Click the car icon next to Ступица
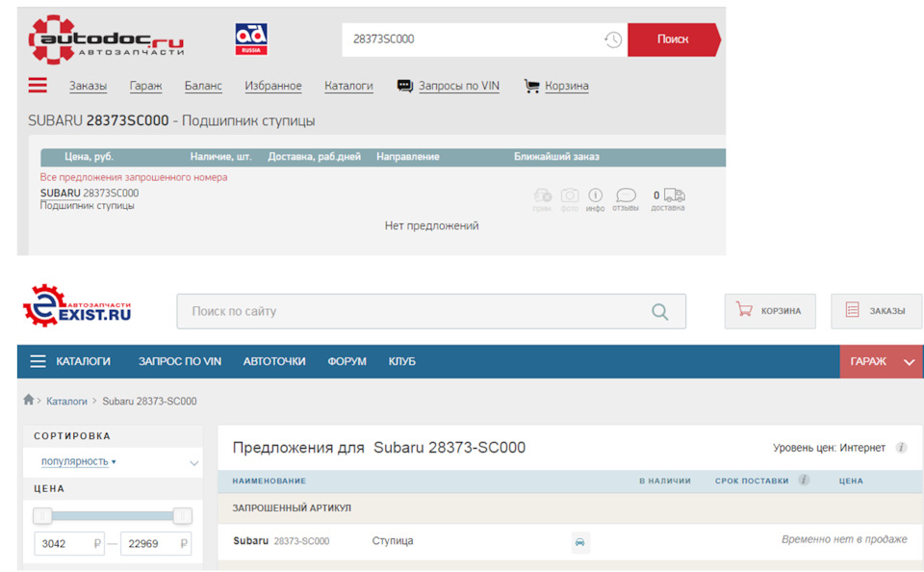This screenshot has width=924, height=572. pyautogui.click(x=580, y=541)
